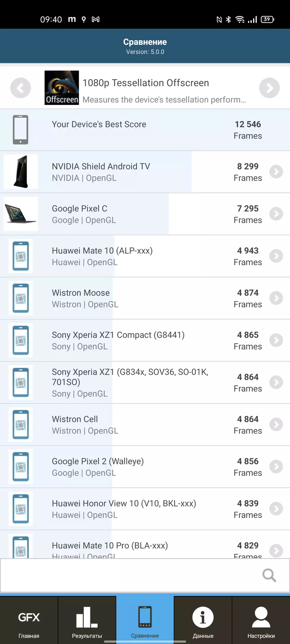Go to previous benchmark test arrow
This screenshot has width=290, height=644.
20,88
